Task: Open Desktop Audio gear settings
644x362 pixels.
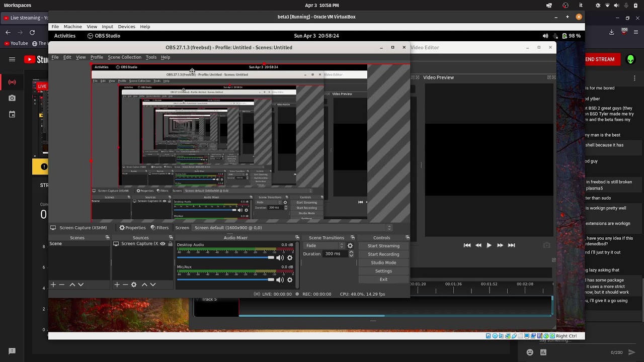Action: [x=290, y=258]
